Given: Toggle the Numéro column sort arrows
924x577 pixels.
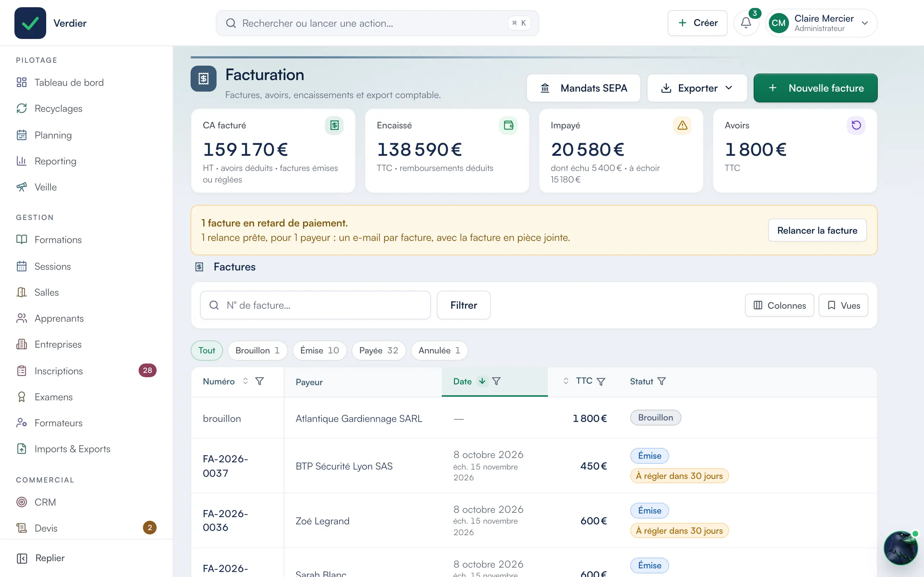Looking at the screenshot, I should pos(245,381).
